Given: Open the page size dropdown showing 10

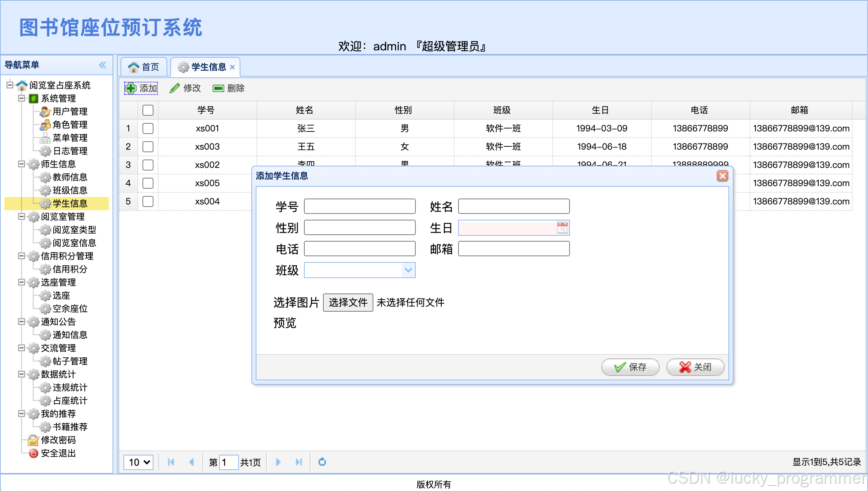Looking at the screenshot, I should (138, 462).
